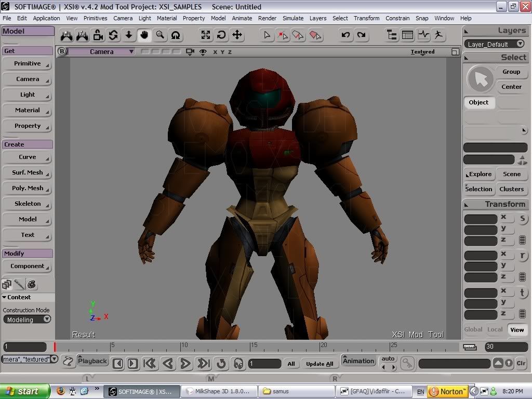
Task: Open the script command history dropdown
Action: [54, 359]
